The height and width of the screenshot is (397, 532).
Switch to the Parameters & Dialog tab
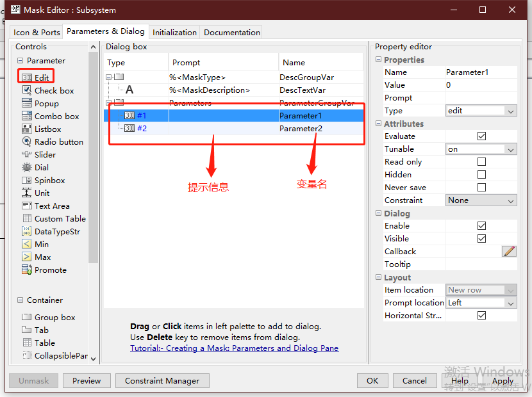coord(106,31)
